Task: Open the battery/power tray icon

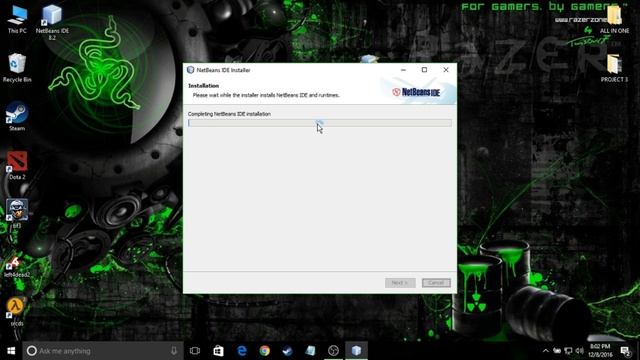Action: [x=557, y=351]
